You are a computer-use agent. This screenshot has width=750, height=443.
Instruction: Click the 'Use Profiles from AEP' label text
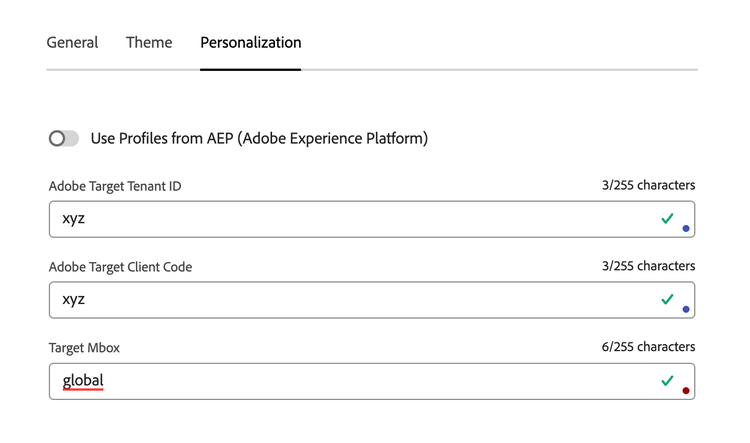(x=259, y=138)
